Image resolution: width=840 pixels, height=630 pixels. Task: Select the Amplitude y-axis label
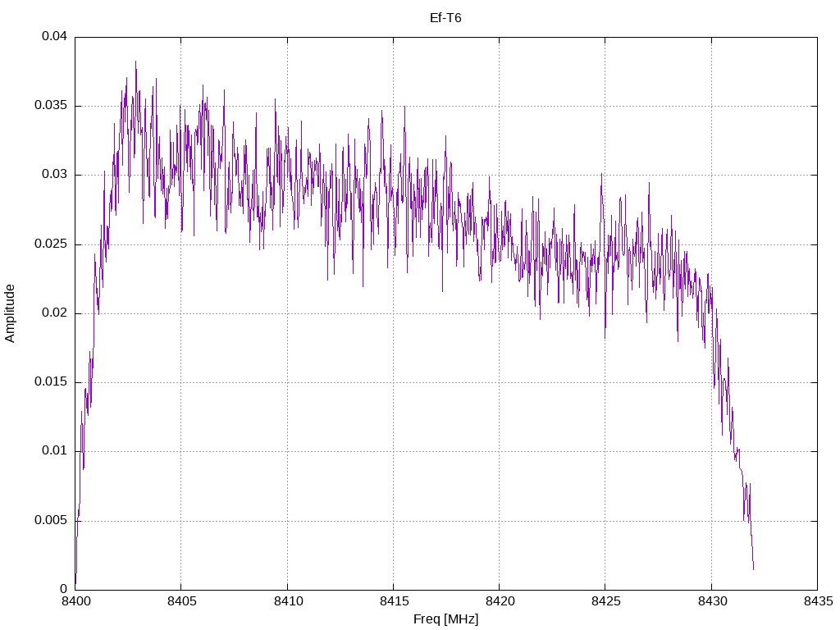tap(10, 313)
